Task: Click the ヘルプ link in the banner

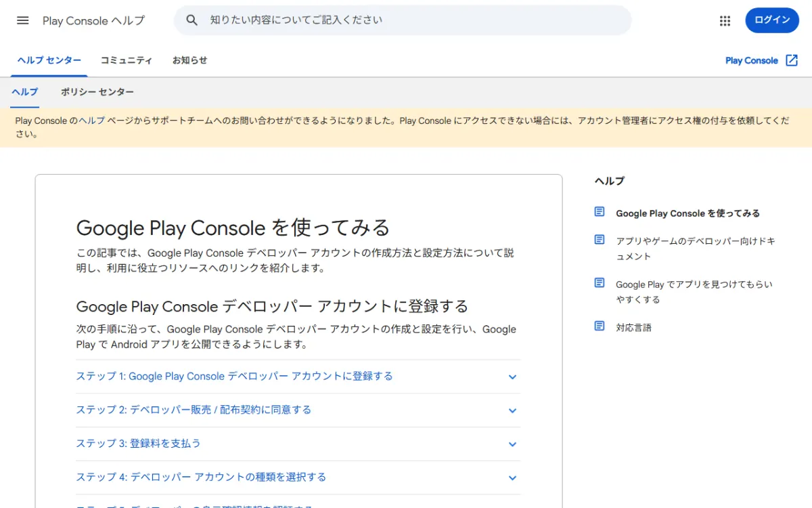Action: point(91,121)
